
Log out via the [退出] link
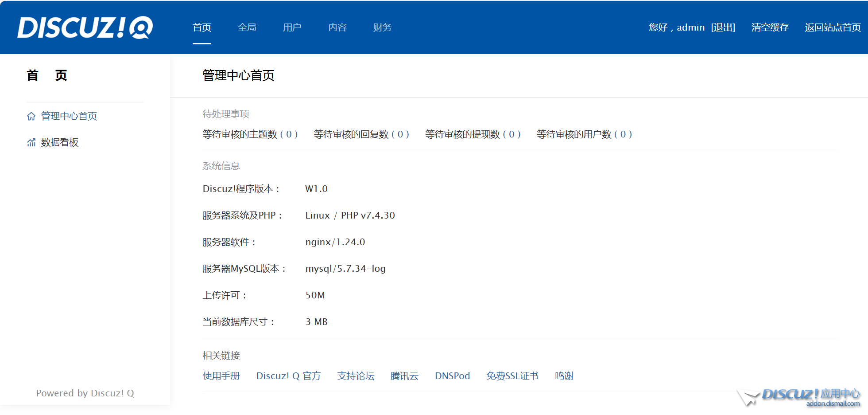pyautogui.click(x=723, y=27)
